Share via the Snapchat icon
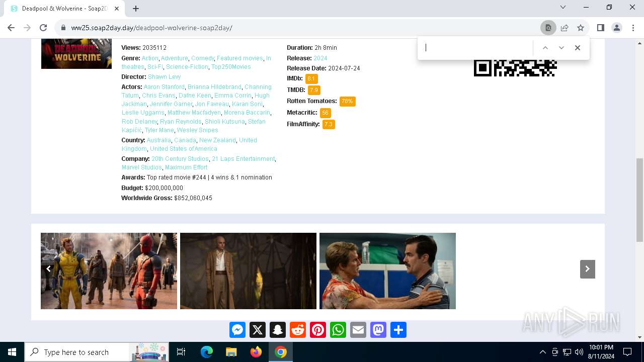Screen dimensions: 644x362 [x=278, y=330]
